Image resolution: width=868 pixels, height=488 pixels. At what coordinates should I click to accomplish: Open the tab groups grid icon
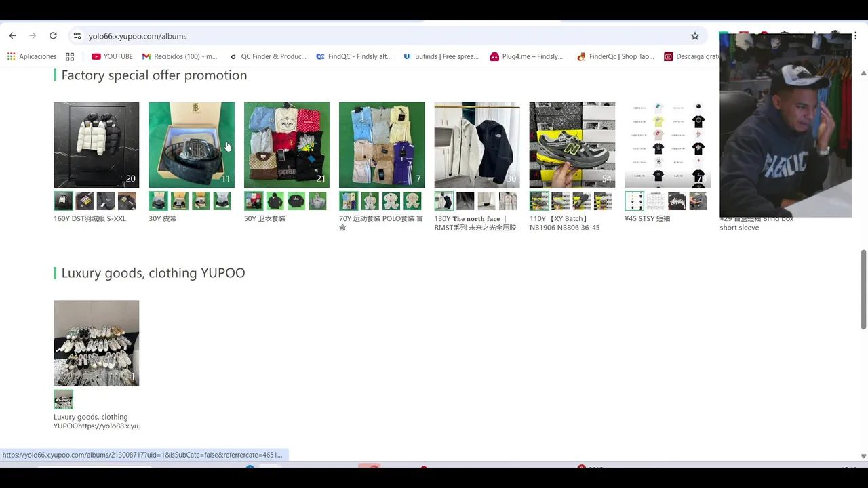click(x=70, y=56)
